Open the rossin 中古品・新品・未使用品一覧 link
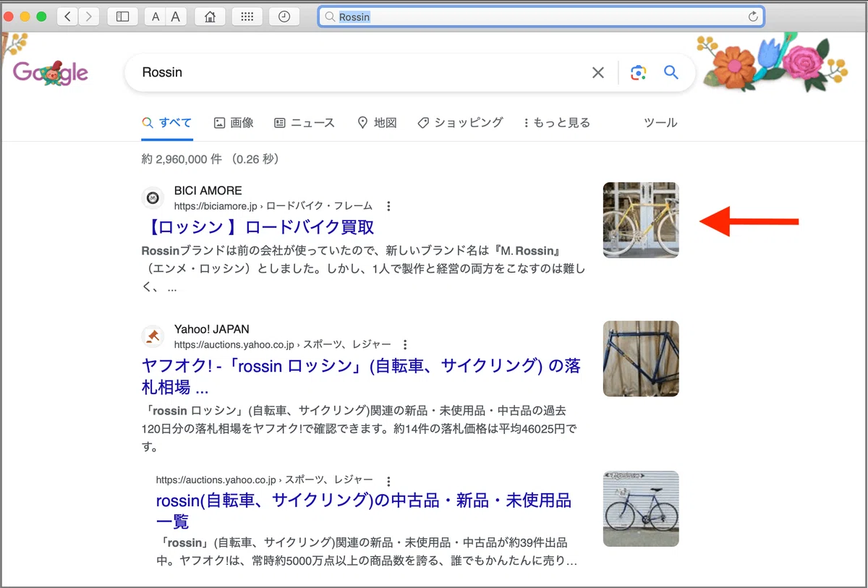 pos(364,511)
